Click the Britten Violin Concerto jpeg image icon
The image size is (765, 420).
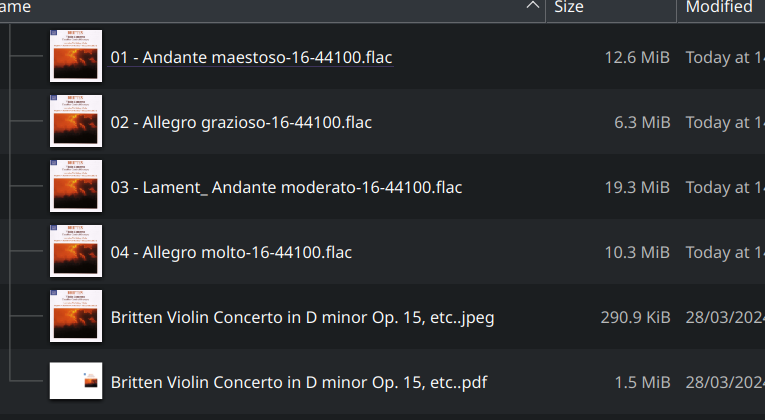click(x=76, y=317)
